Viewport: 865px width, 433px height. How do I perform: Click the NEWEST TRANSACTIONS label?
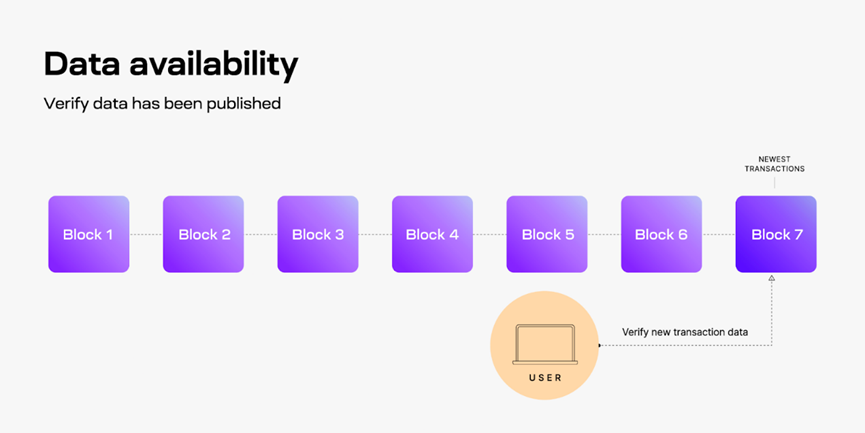(x=775, y=164)
